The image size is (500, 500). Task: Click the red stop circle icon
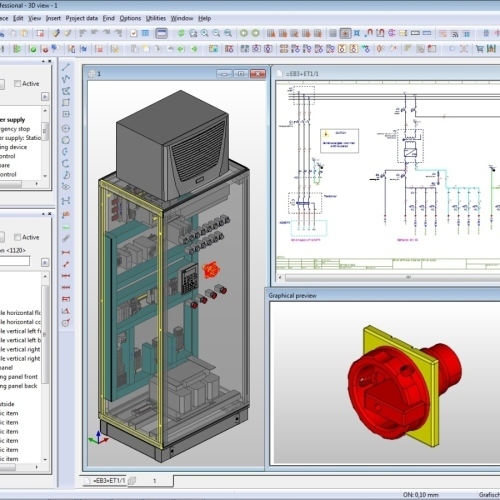tap(44, 49)
